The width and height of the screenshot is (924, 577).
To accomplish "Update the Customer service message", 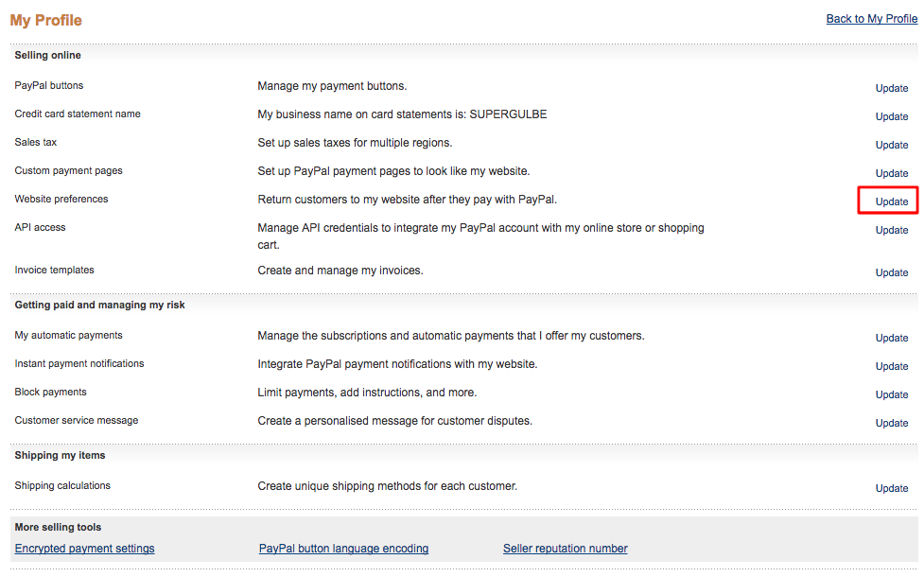I will coord(892,423).
